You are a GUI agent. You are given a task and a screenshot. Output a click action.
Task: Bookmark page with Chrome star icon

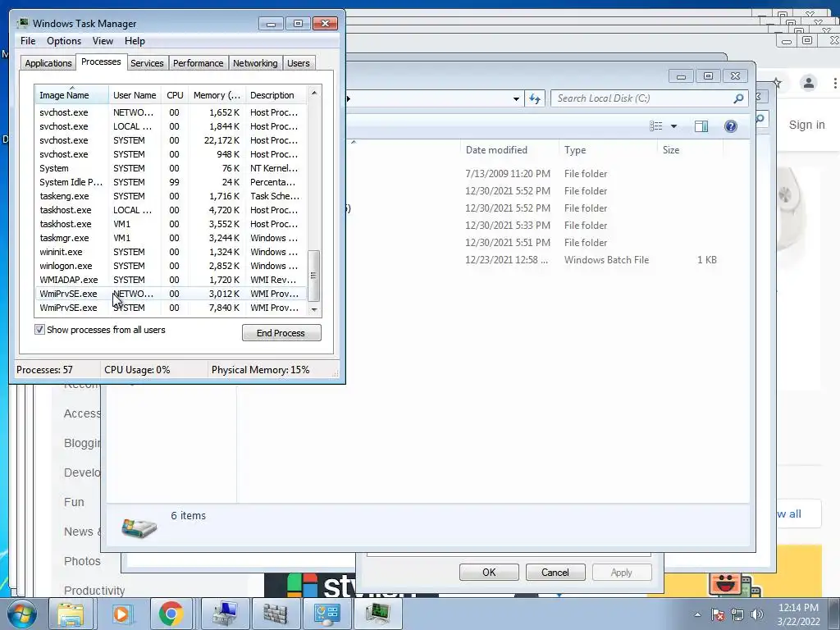tap(777, 83)
